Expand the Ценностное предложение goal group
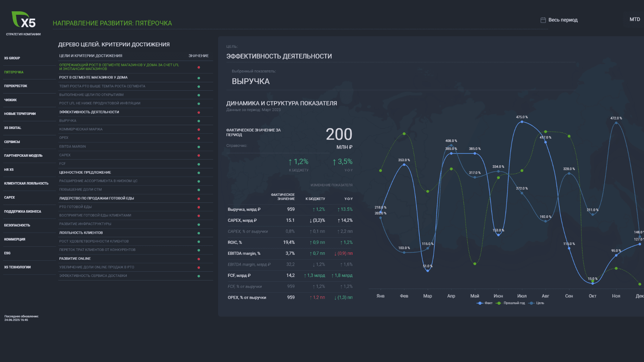This screenshot has width=644, height=362. click(135, 173)
